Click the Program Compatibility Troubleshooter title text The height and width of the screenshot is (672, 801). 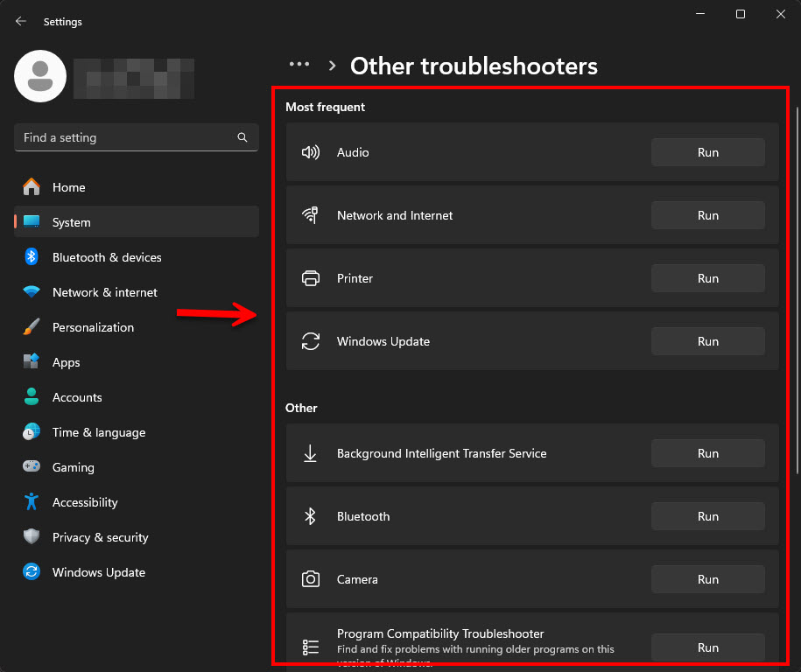[440, 633]
